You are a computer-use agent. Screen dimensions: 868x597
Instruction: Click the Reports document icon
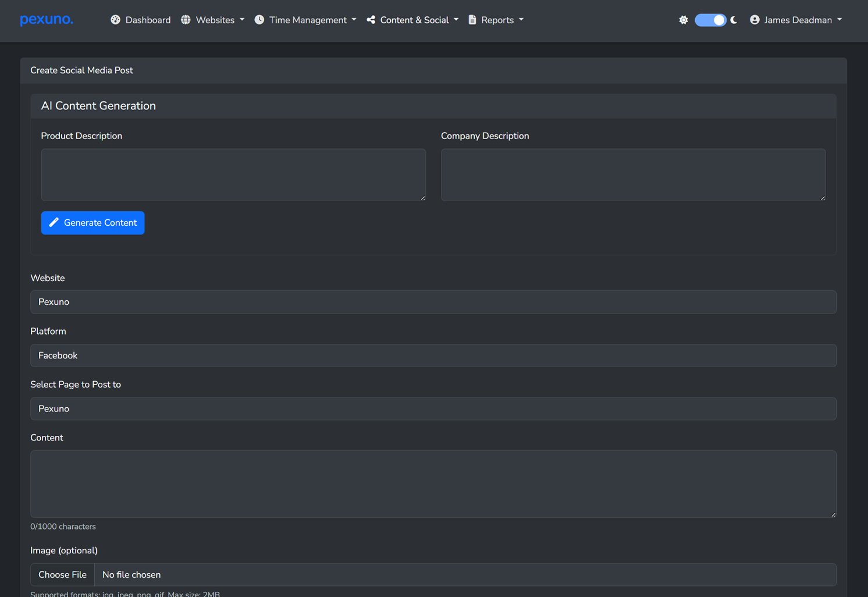pos(472,20)
